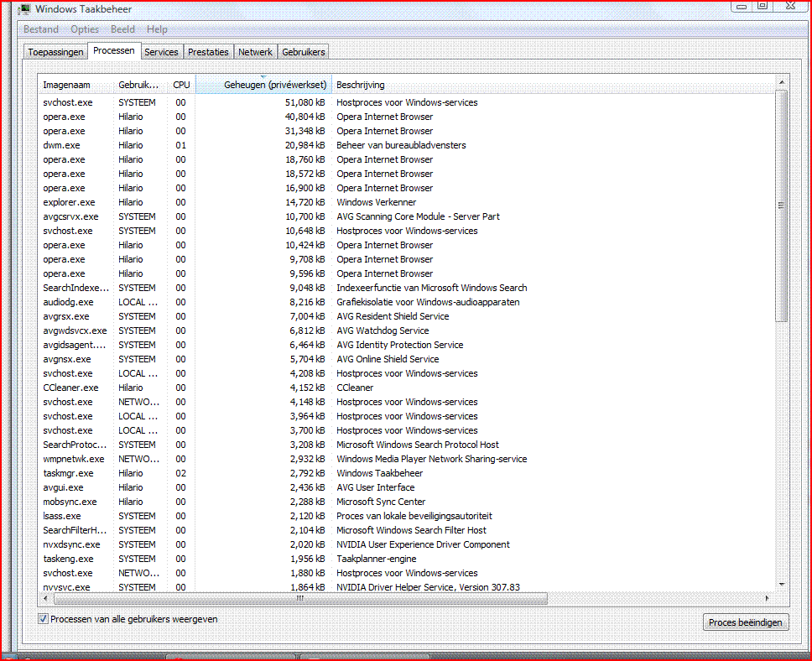Switch to the Prestaties tab
This screenshot has width=812, height=661.
pyautogui.click(x=208, y=52)
